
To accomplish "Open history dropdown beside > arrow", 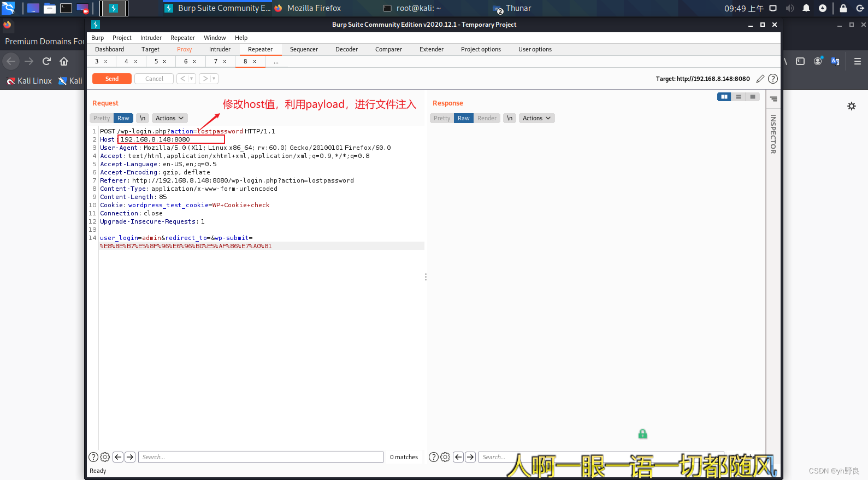I will [x=214, y=79].
